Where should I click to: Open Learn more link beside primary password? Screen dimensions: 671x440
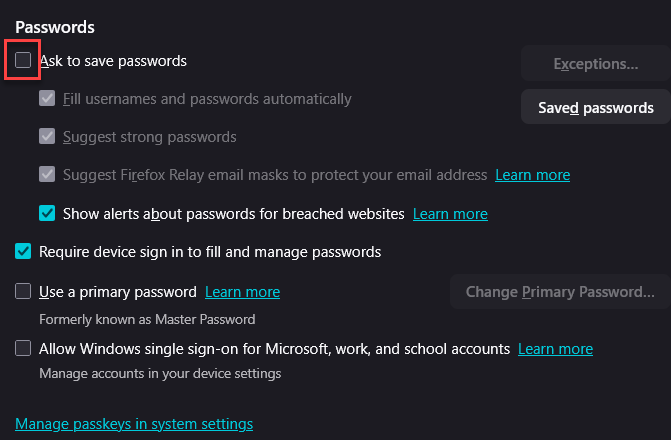pos(242,292)
